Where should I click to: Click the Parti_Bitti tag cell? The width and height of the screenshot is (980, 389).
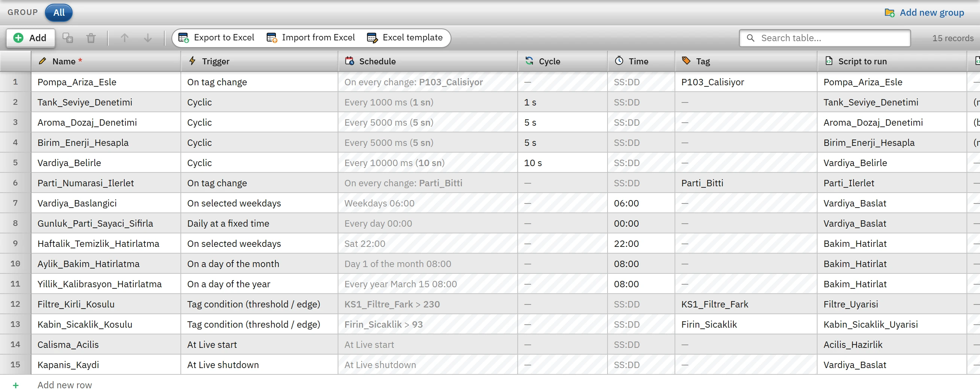pyautogui.click(x=746, y=183)
